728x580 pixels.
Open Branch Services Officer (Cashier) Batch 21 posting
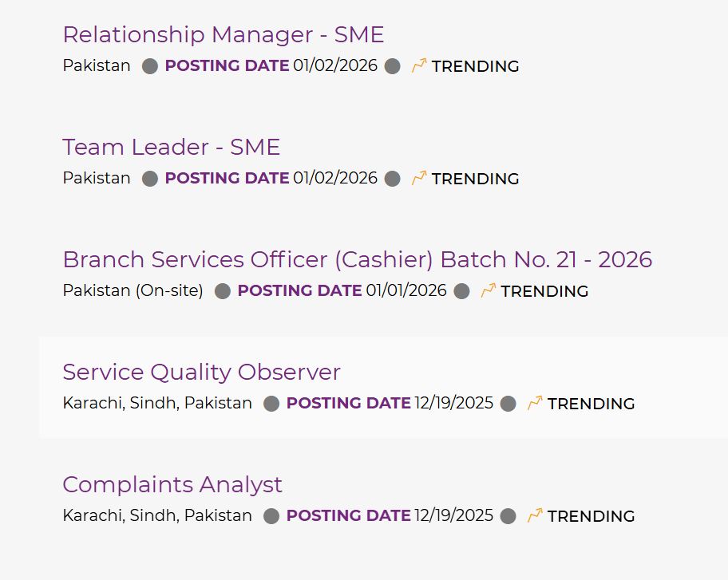click(x=357, y=260)
